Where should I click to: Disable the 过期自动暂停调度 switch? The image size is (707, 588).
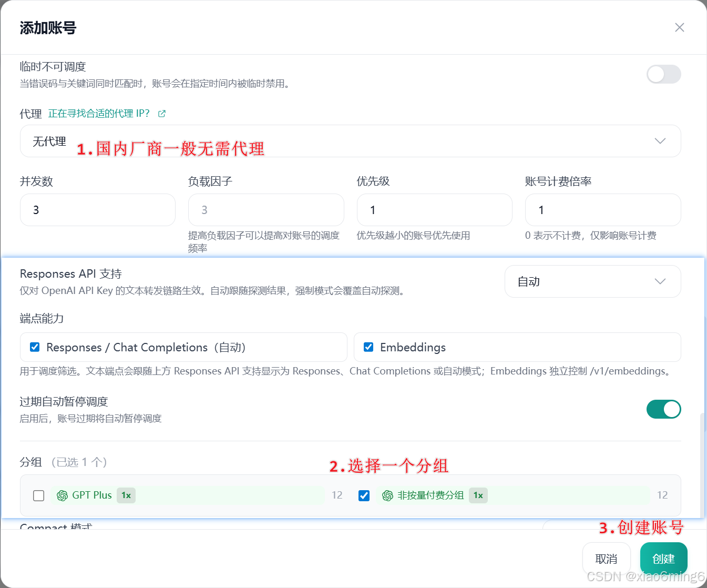(x=663, y=409)
